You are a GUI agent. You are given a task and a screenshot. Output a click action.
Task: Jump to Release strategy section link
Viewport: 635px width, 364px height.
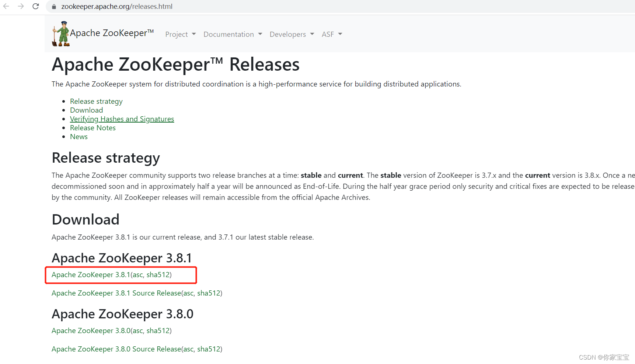96,101
